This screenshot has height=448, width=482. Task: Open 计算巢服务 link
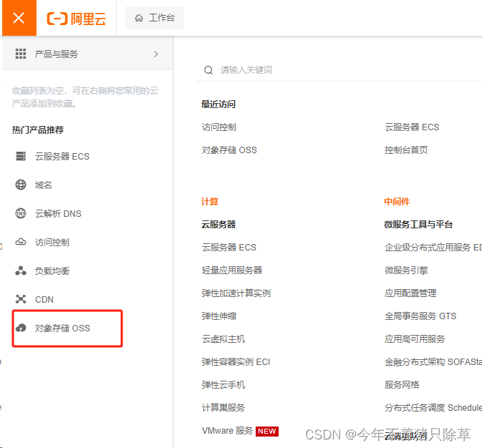[223, 407]
